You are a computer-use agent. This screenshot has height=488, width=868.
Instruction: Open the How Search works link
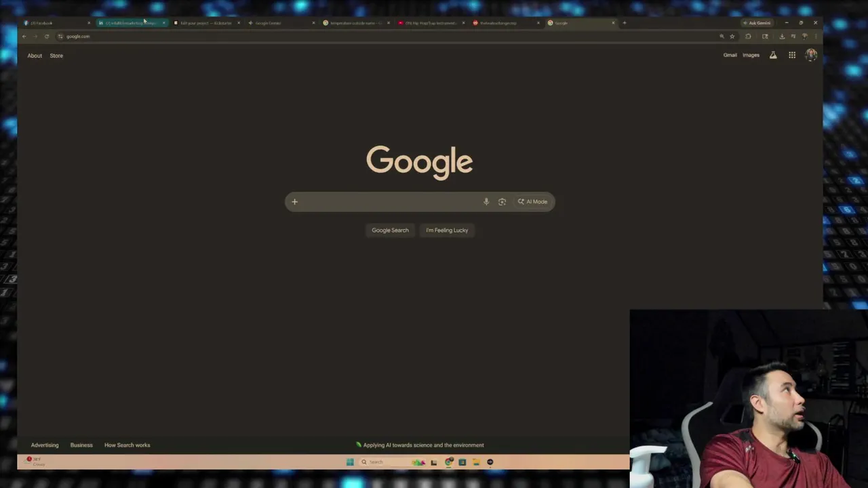click(x=127, y=445)
